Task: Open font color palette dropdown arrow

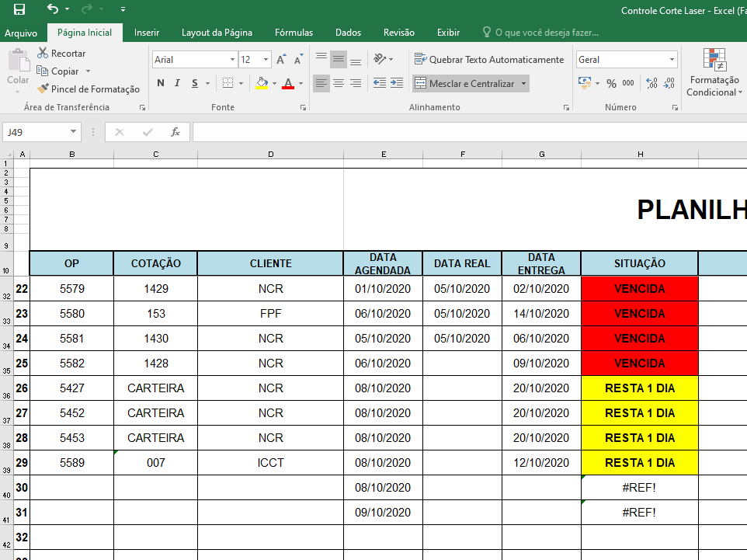Action: click(x=301, y=83)
